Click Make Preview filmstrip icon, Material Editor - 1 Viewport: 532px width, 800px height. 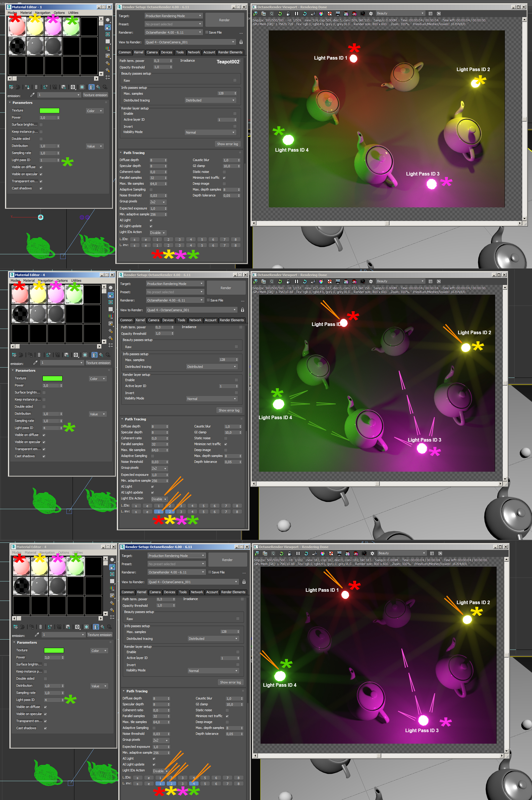108,56
